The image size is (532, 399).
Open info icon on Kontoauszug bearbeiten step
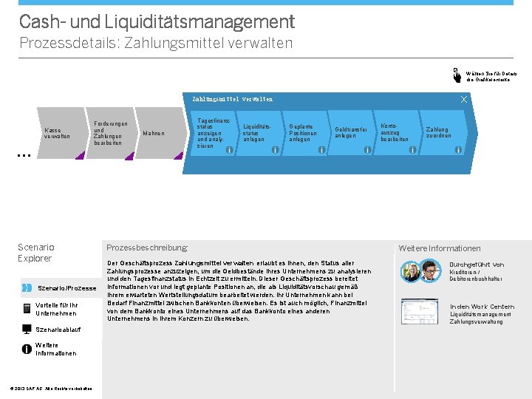412,149
